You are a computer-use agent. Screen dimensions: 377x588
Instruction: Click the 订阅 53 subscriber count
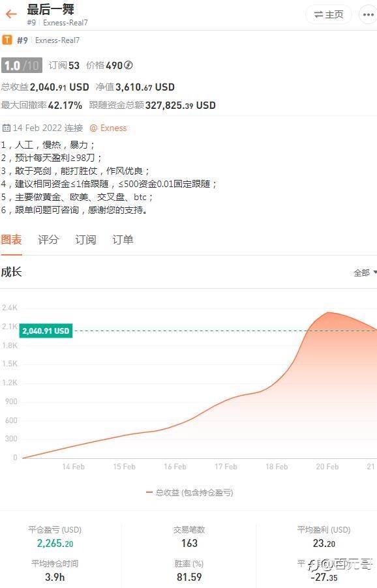(64, 65)
